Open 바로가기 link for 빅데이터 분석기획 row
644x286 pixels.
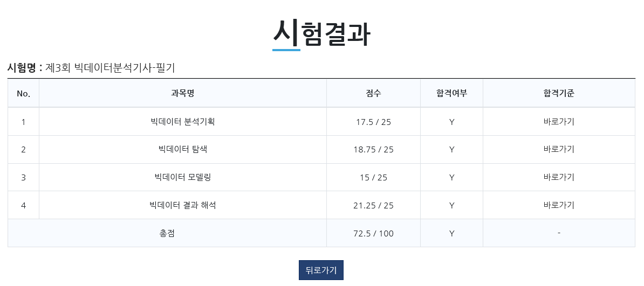tap(559, 122)
